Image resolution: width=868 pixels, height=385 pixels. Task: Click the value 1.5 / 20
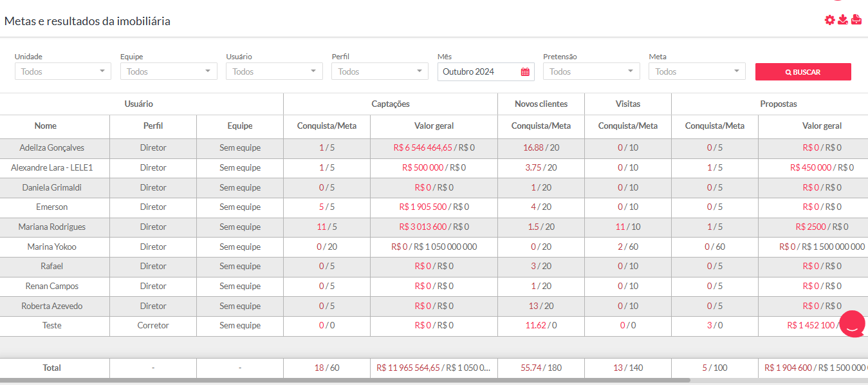541,227
